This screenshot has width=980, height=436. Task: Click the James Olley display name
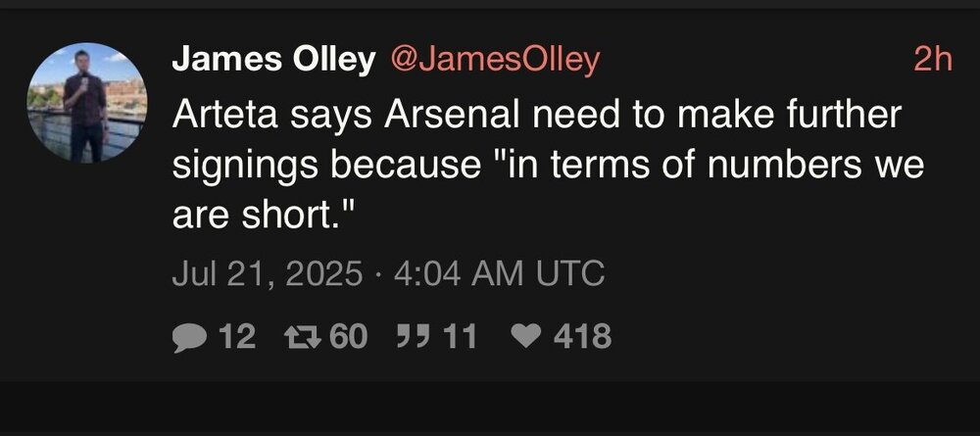pyautogui.click(x=273, y=61)
